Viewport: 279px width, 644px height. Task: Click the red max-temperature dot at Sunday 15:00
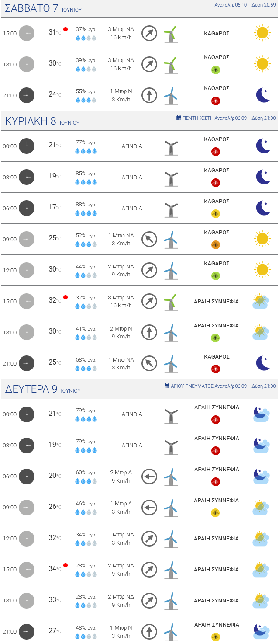pyautogui.click(x=65, y=297)
